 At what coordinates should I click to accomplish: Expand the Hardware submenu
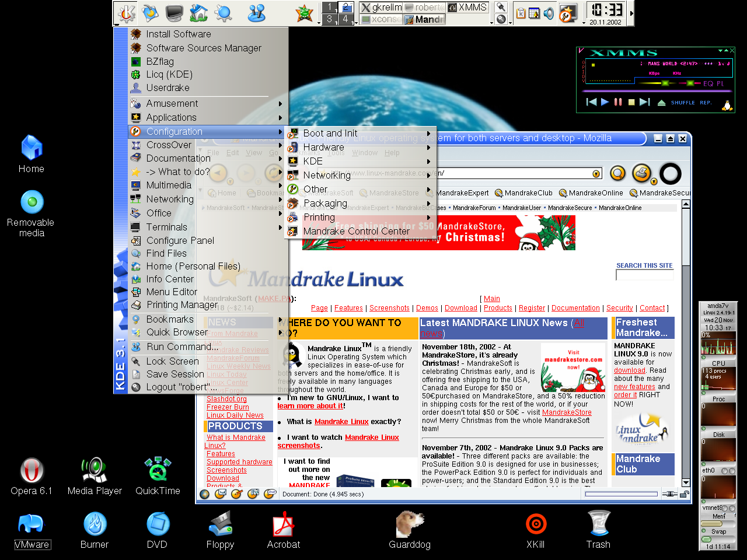click(x=359, y=147)
